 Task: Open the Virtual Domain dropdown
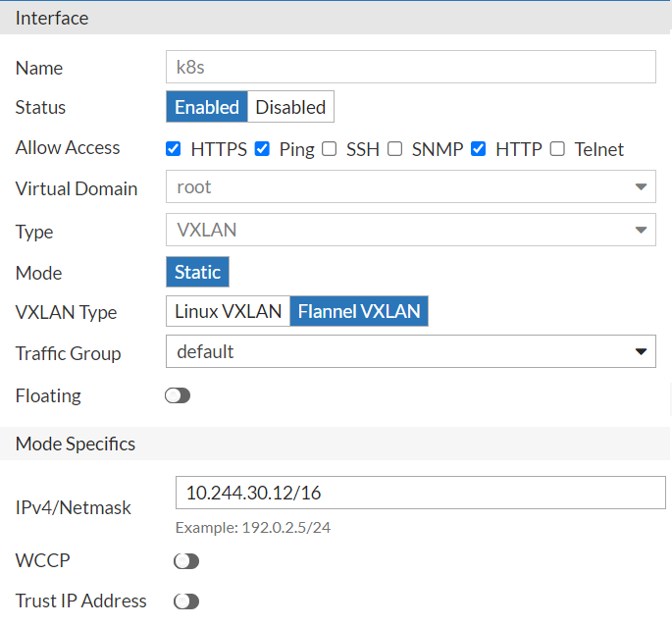pyautogui.click(x=410, y=186)
